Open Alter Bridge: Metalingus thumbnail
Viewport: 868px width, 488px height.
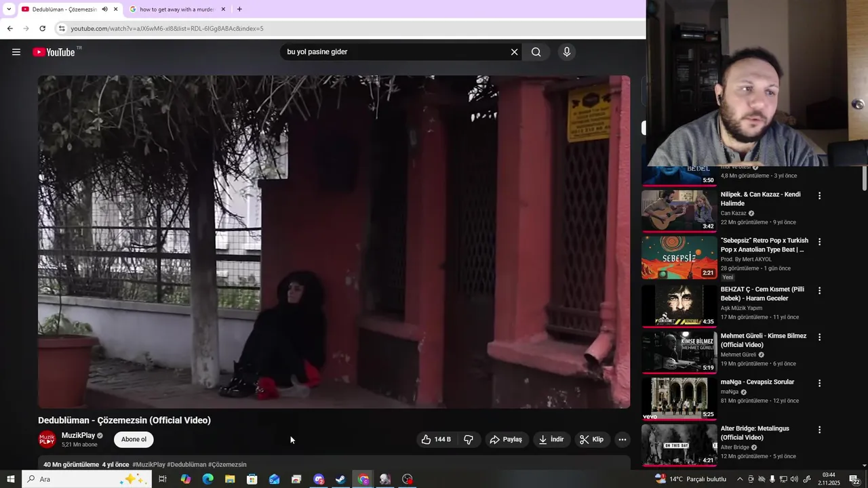coord(679,445)
